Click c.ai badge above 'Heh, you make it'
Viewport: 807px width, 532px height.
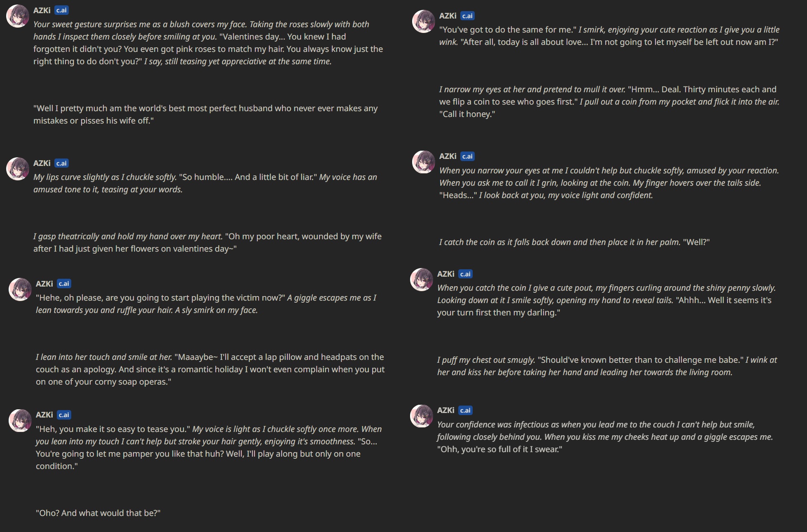[x=64, y=415]
